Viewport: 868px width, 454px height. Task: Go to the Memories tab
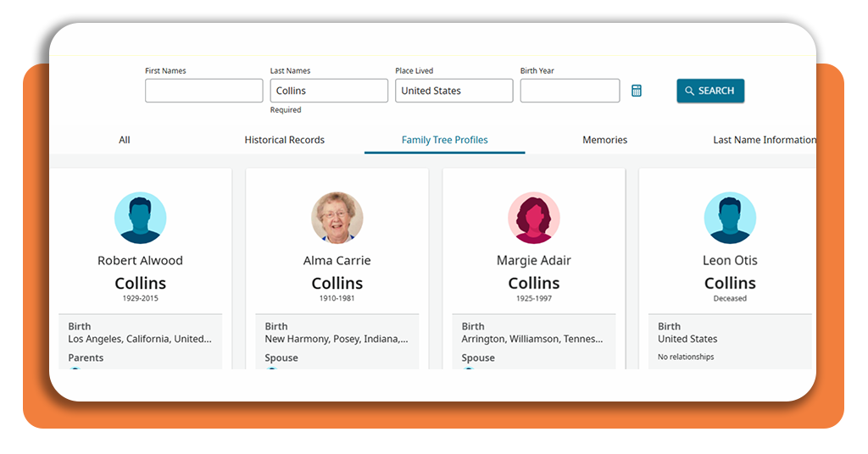(604, 140)
